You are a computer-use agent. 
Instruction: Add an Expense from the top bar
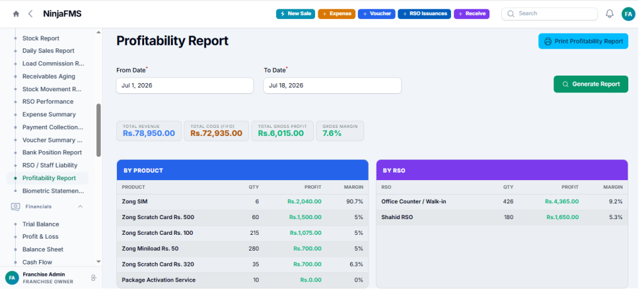click(336, 14)
